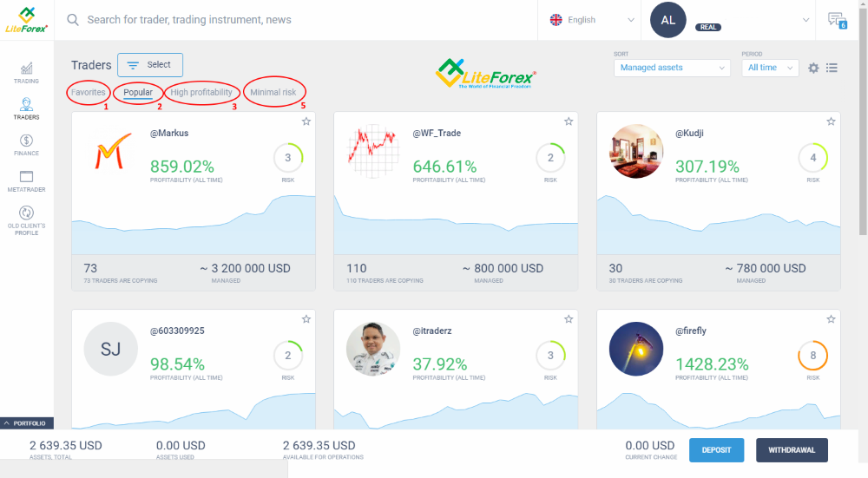
Task: Open the @WF_Trade trader name link
Action: tap(437, 134)
